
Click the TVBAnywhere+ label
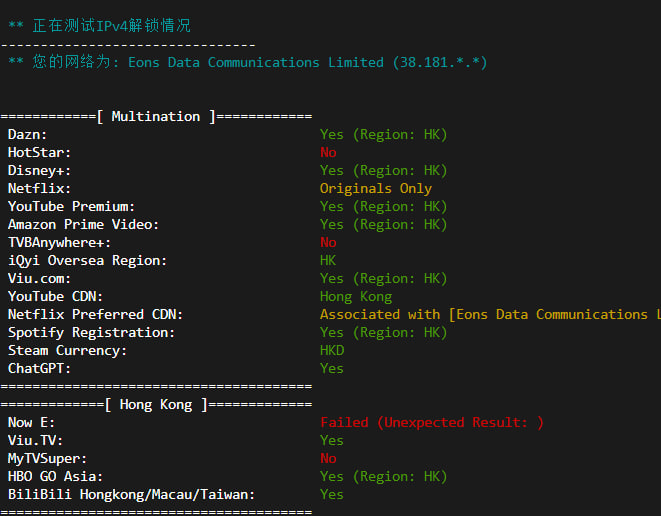(60, 243)
